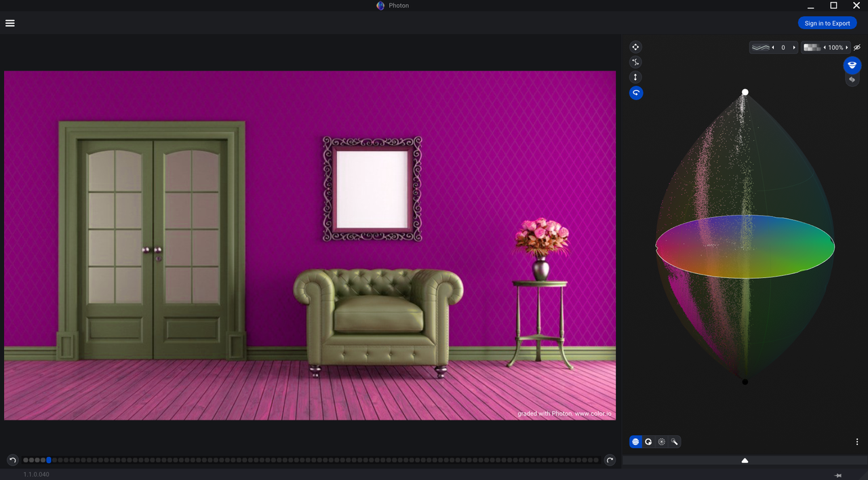The height and width of the screenshot is (480, 868).
Task: Click the white point handle
Action: [x=745, y=92]
